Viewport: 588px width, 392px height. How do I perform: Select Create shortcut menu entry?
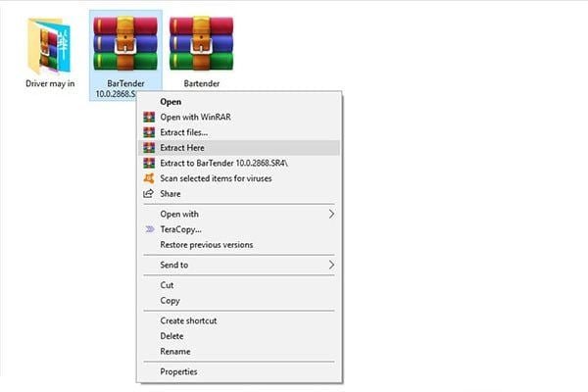pos(188,320)
